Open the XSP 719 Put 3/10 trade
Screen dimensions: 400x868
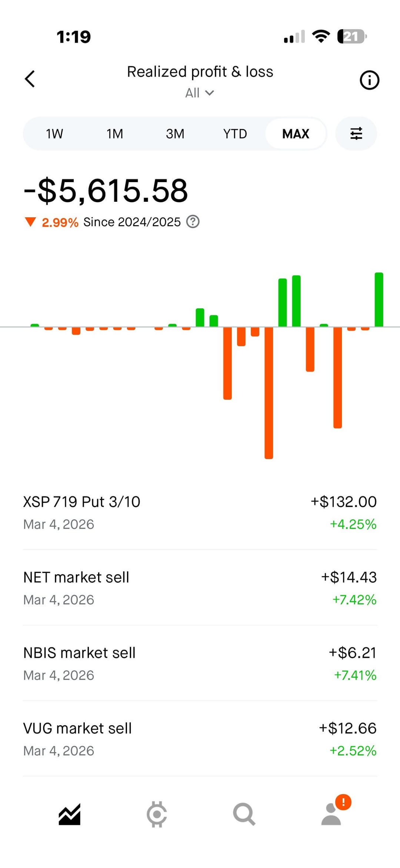(200, 513)
